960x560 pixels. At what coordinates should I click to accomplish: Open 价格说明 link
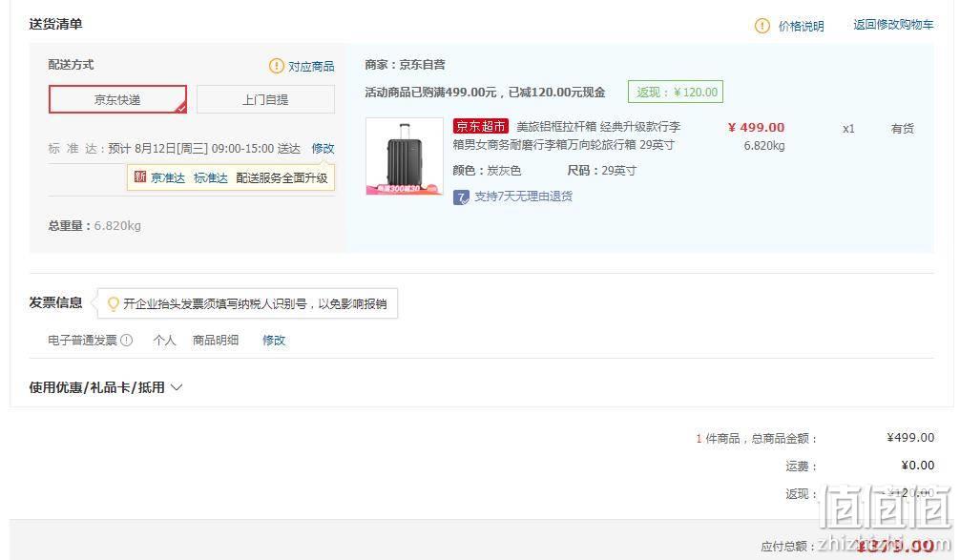pyautogui.click(x=801, y=26)
